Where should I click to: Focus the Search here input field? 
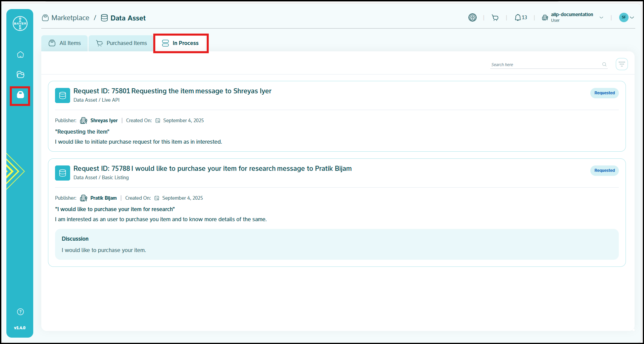[545, 64]
